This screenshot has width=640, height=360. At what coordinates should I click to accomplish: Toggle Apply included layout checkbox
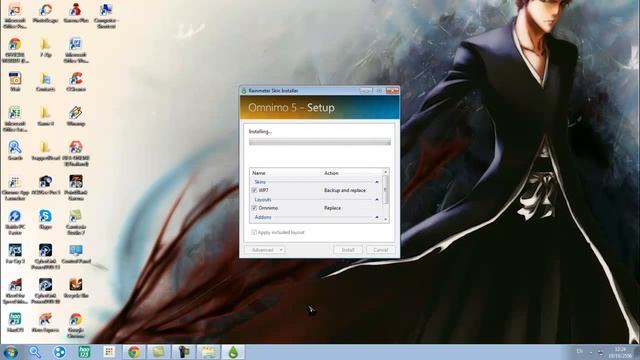click(254, 232)
